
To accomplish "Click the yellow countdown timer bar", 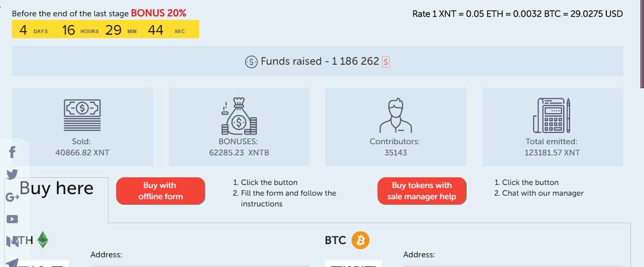I will (105, 30).
